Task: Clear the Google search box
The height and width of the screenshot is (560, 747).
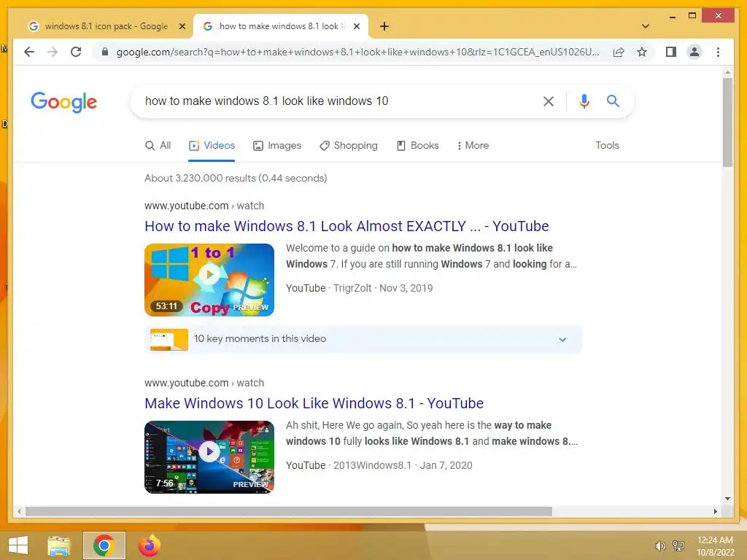Action: pos(549,101)
